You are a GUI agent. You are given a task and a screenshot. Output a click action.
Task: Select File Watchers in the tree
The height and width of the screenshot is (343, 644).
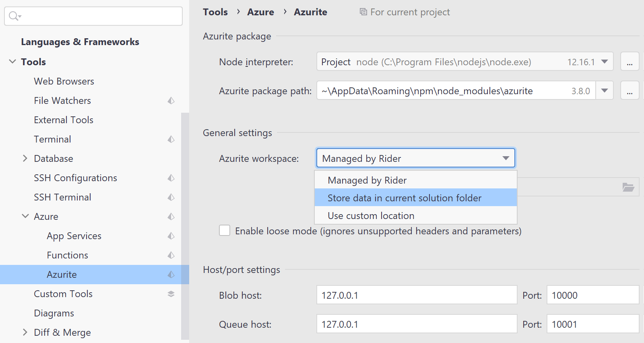tap(62, 101)
